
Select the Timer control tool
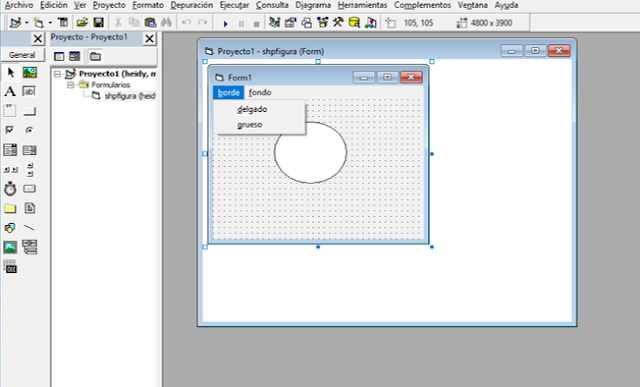pos(10,189)
